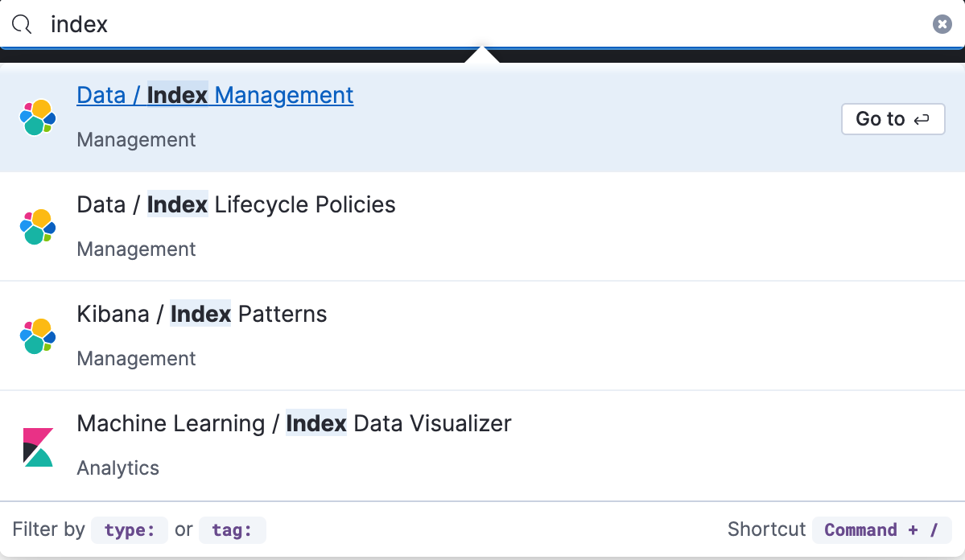Click the Shortcut label near bottom right
Screen dimensions: 965x560
(x=766, y=529)
